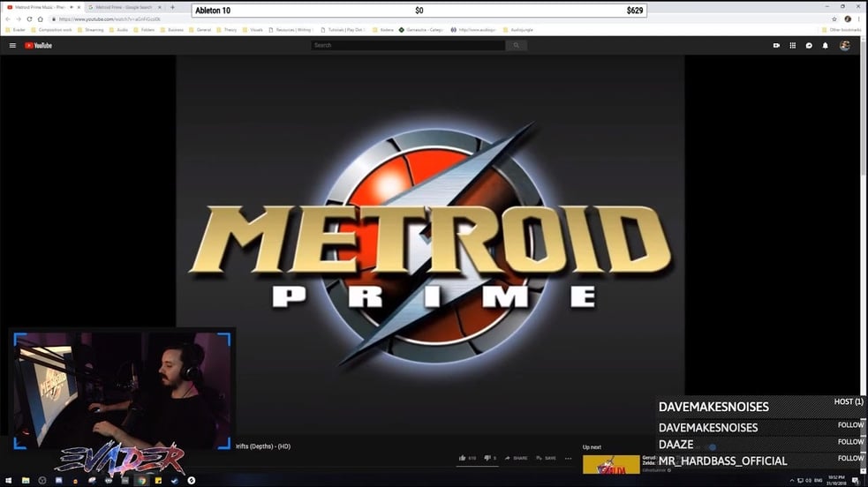Open the Chrome three-dot menu
The image size is (868, 487).
pos(859,19)
